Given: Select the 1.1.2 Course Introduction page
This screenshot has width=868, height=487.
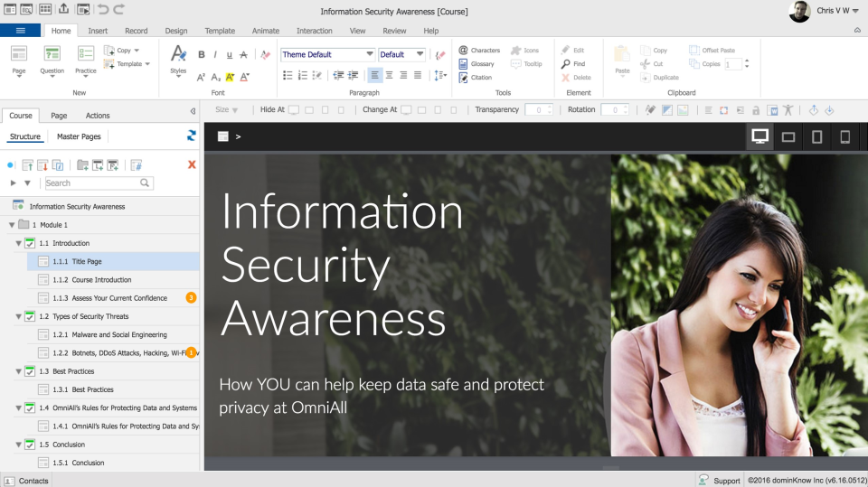Looking at the screenshot, I should [113, 280].
